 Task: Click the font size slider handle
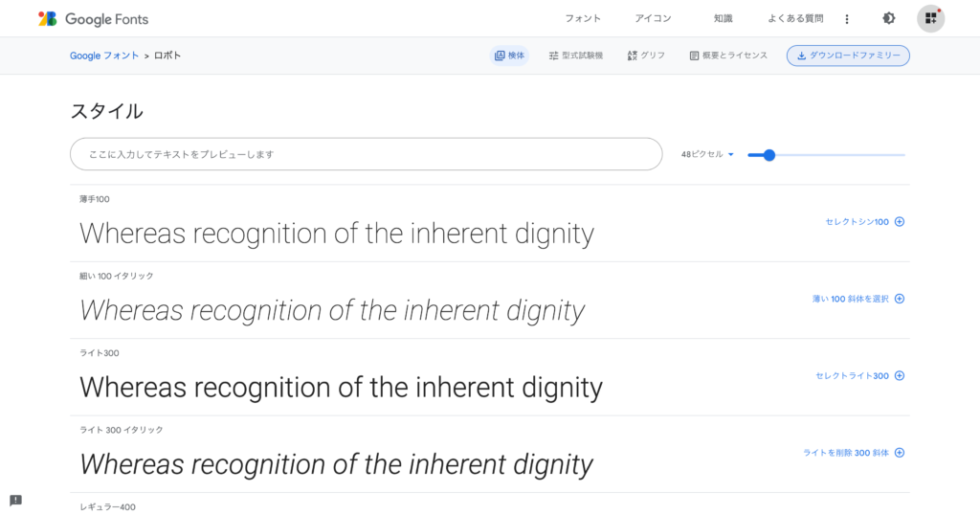click(x=769, y=154)
